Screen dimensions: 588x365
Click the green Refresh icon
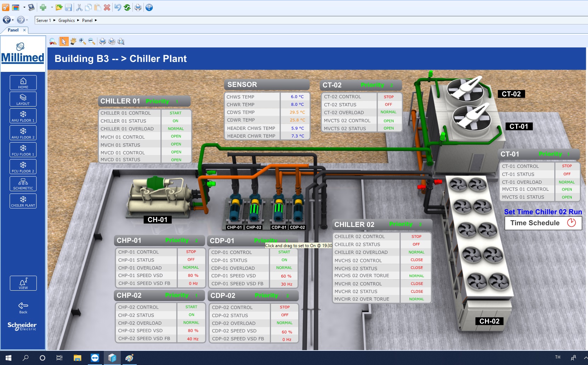[x=127, y=7]
